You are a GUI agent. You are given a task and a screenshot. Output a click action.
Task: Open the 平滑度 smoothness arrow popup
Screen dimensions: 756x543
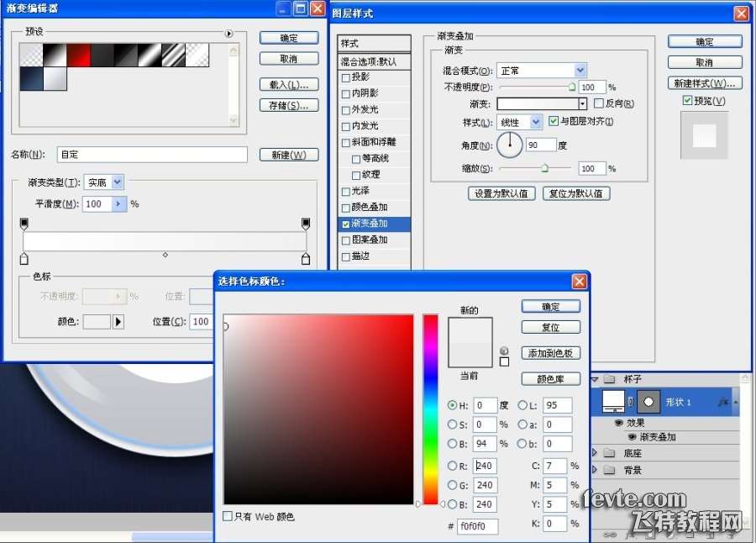(x=118, y=203)
